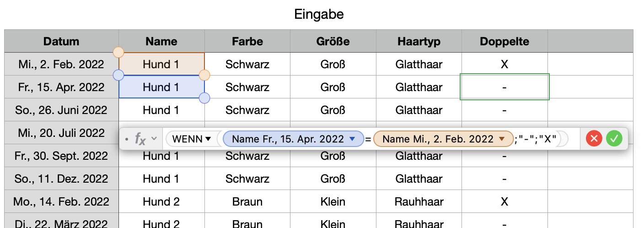
Task: Click the Haartyp column header cell
Action: 419,41
